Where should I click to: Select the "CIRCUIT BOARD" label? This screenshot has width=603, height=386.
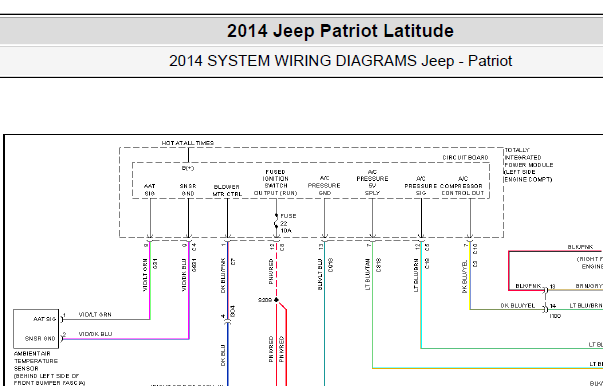point(465,158)
